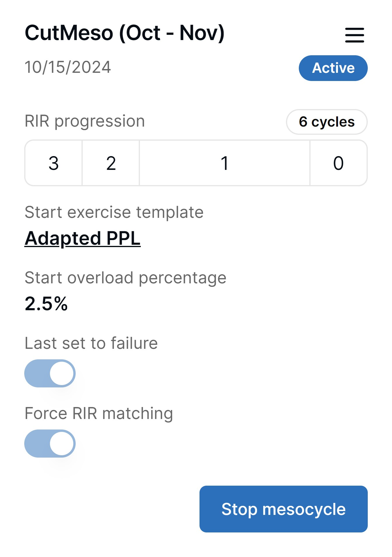The height and width of the screenshot is (557, 392).
Task: Open the hamburger menu
Action: pos(354,35)
